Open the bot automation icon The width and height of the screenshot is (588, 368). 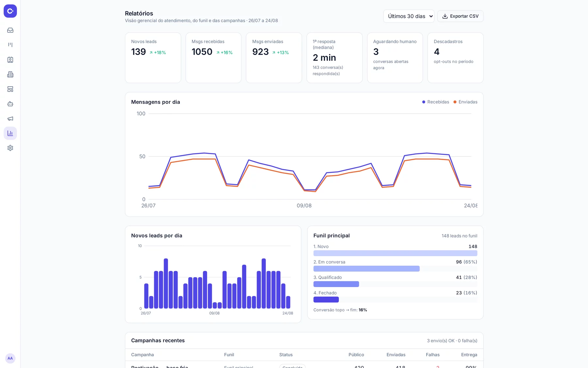(10, 104)
